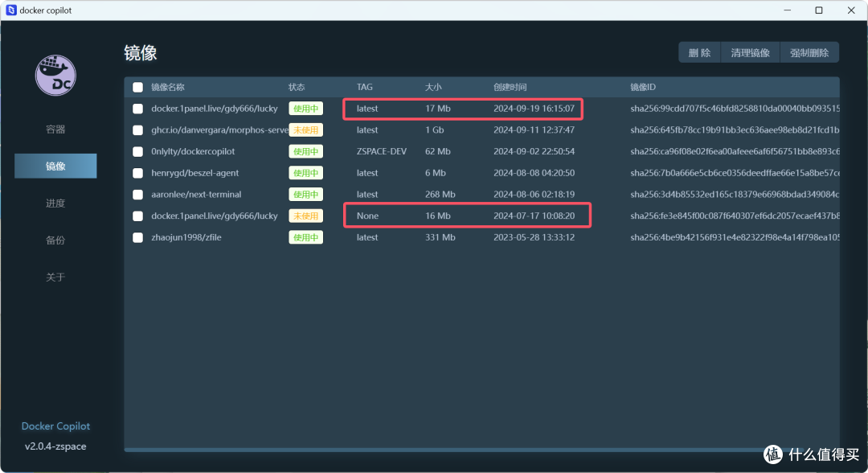The image size is (868, 473).
Task: Check the zhaojun1998/zfile image checkbox
Action: [x=138, y=237]
